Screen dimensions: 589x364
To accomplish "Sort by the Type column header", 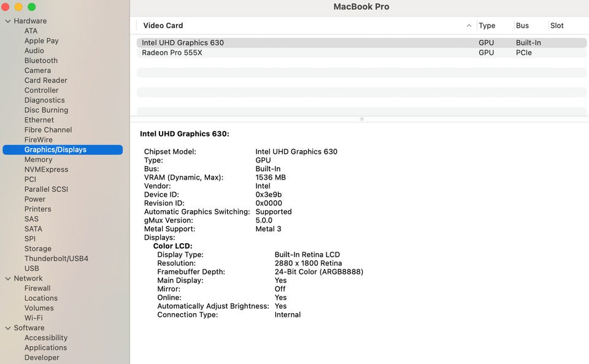I will click(x=487, y=26).
